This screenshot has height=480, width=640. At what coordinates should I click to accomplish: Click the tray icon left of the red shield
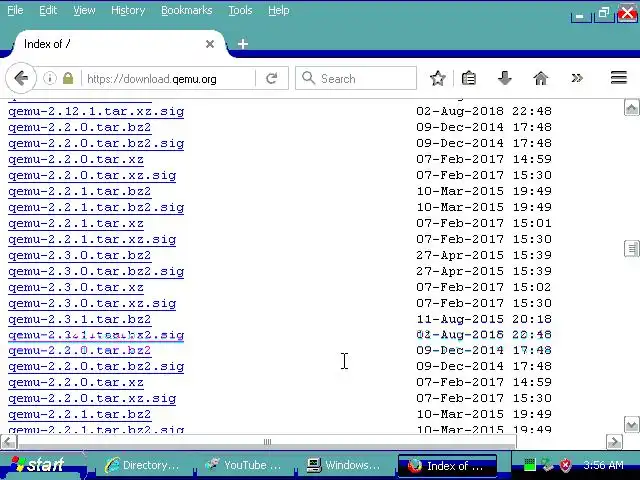(547, 464)
